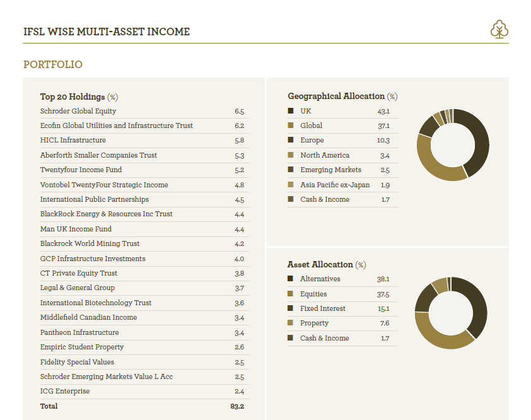
Task: Click the PORTFOLIO section heading
Action: [x=53, y=64]
